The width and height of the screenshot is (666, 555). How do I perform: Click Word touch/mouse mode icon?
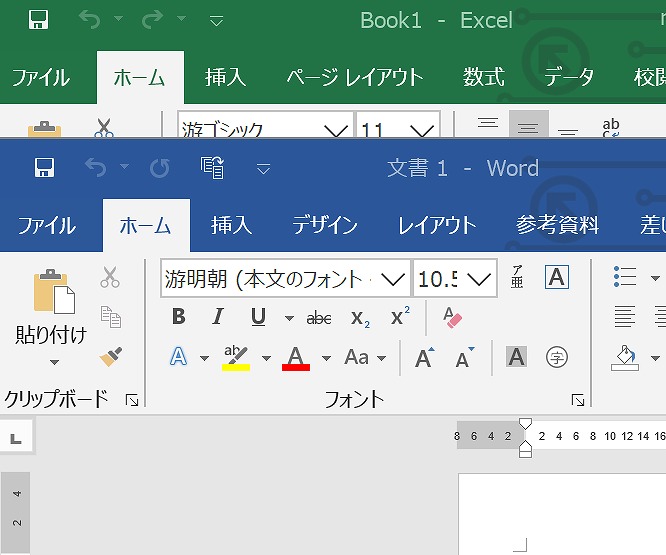(212, 167)
